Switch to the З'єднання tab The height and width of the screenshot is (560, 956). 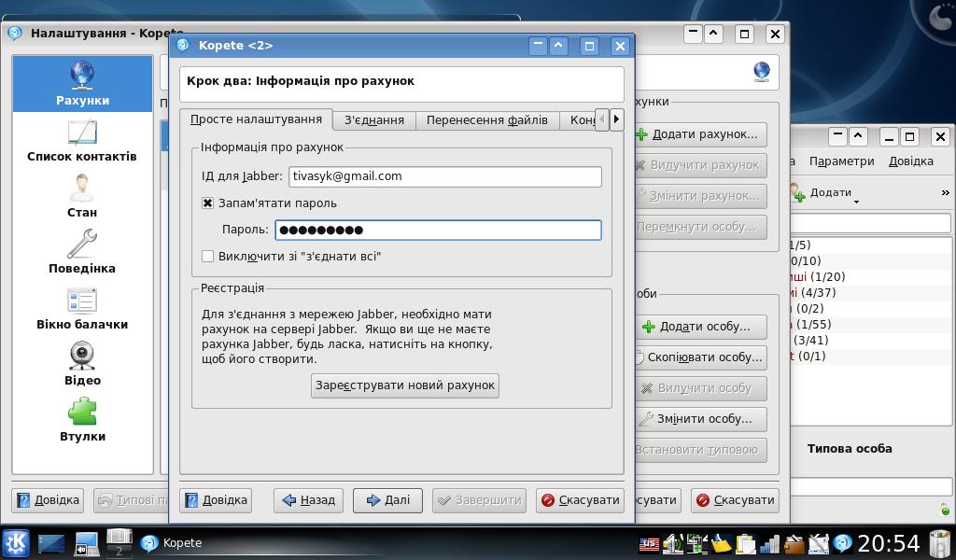pos(374,120)
